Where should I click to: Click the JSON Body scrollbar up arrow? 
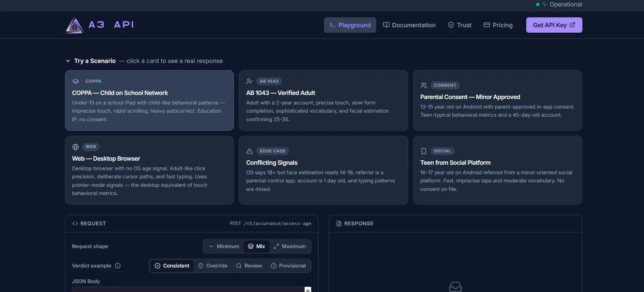(x=308, y=290)
